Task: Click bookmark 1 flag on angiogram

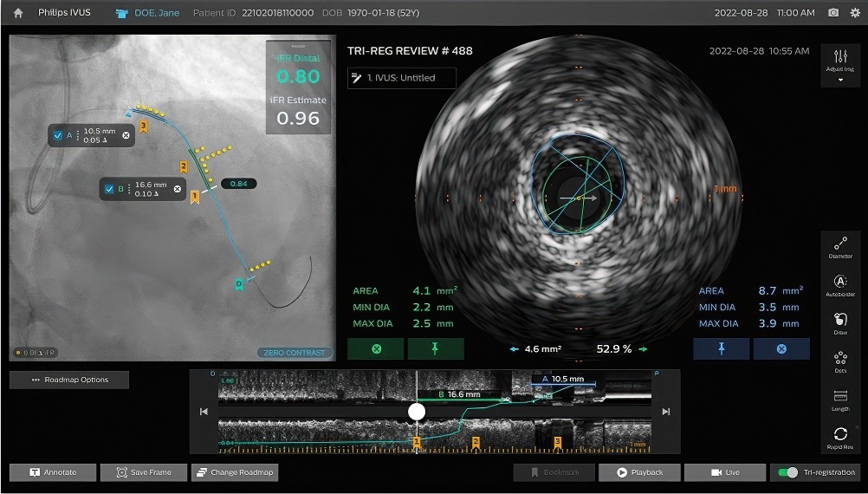Action: pos(194,197)
